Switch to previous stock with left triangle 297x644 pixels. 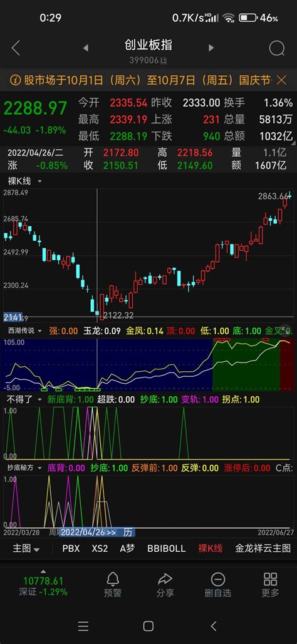pos(86,48)
